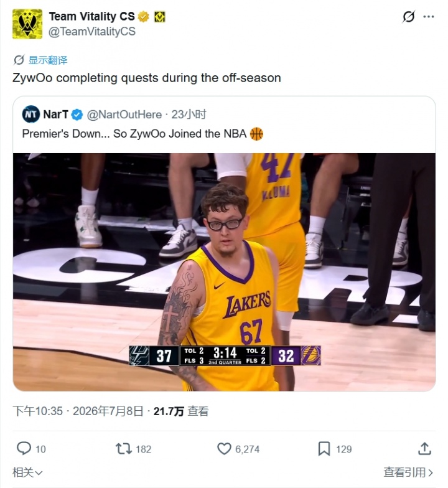Open NarT's profile avatar in quoted post
Screen dimensions: 448x488
click(31, 115)
